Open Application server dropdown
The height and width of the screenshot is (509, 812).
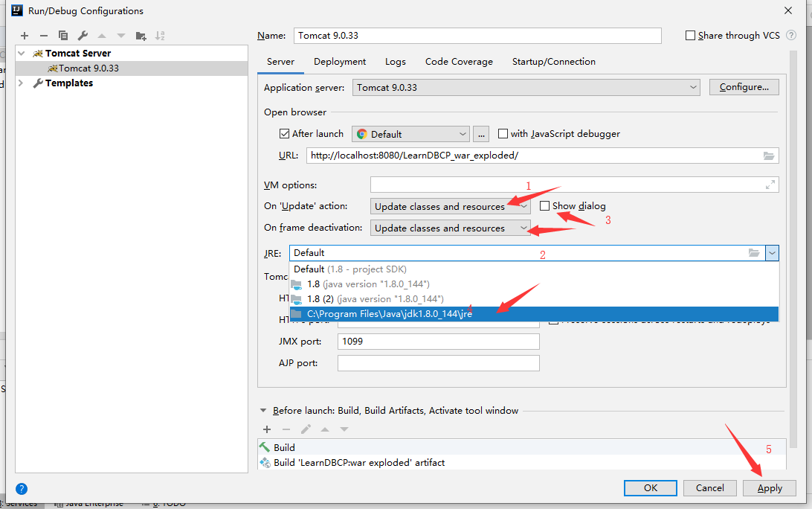point(526,88)
